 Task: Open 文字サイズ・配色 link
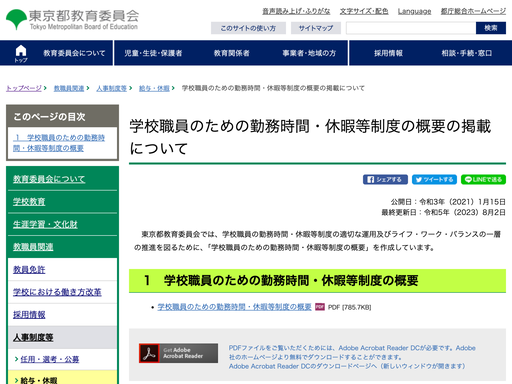[364, 11]
